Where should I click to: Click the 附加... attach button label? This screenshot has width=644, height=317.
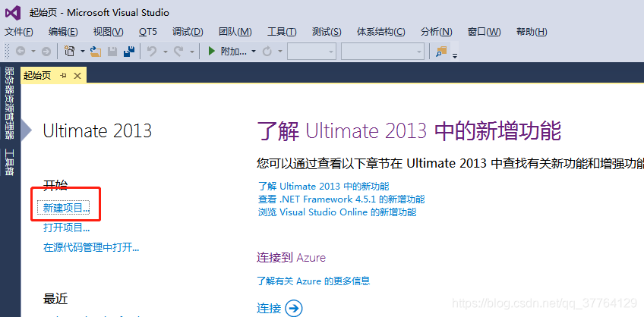click(x=234, y=52)
